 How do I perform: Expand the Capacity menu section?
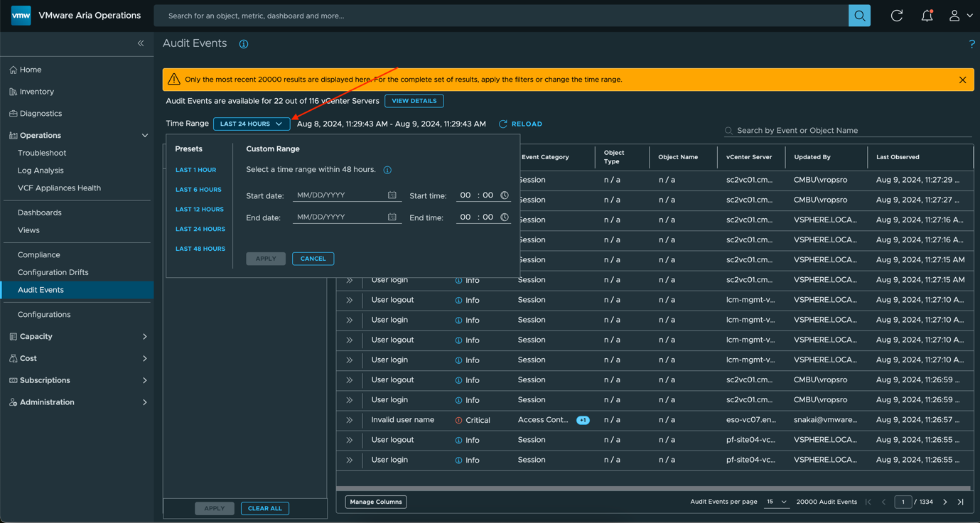coord(145,336)
